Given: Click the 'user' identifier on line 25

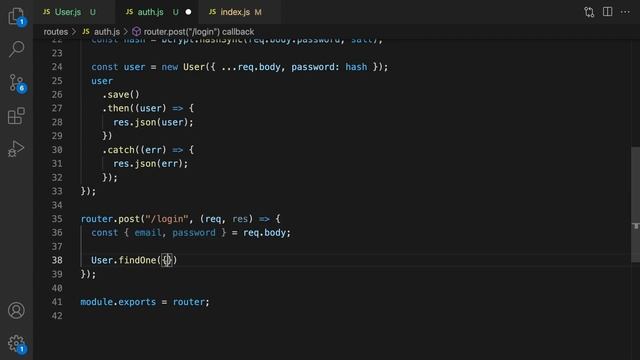Looking at the screenshot, I should (102, 81).
